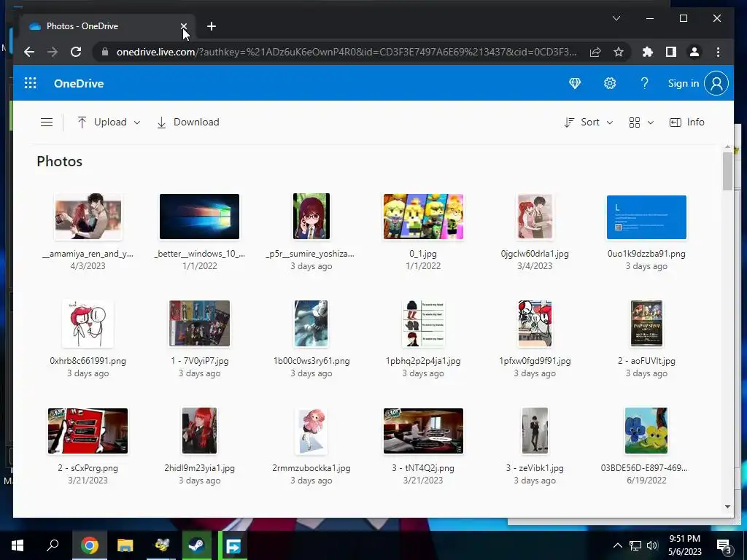The width and height of the screenshot is (747, 560).
Task: Open the 1 - 7V0yiP7.jpg thumbnail
Action: [x=200, y=324]
